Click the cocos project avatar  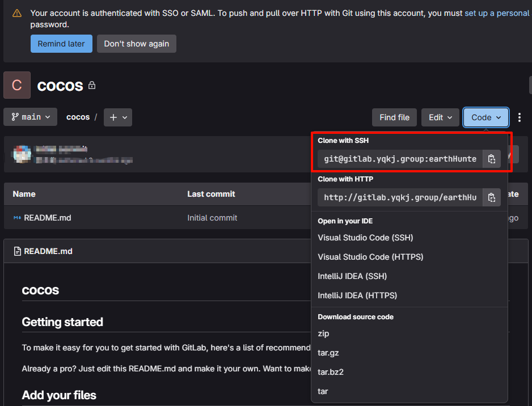coord(16,85)
